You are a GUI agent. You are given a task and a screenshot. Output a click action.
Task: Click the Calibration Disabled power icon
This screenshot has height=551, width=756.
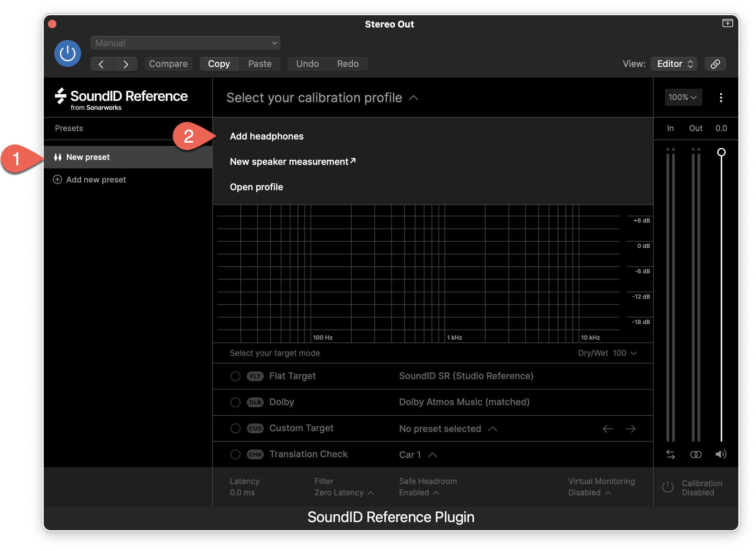pos(667,487)
